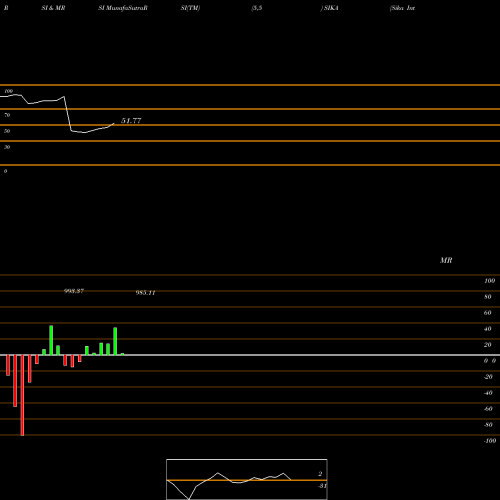The image size is (500, 500).
Task: Click the '-31' value in mini chart
Action: 322,486
